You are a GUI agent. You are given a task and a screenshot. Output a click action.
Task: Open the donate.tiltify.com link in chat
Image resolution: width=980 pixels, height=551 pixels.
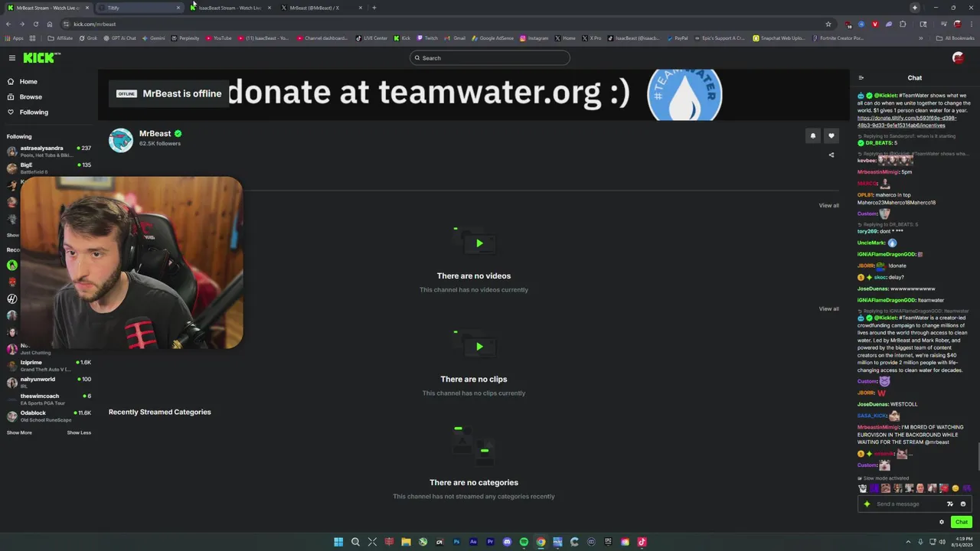[906, 122]
